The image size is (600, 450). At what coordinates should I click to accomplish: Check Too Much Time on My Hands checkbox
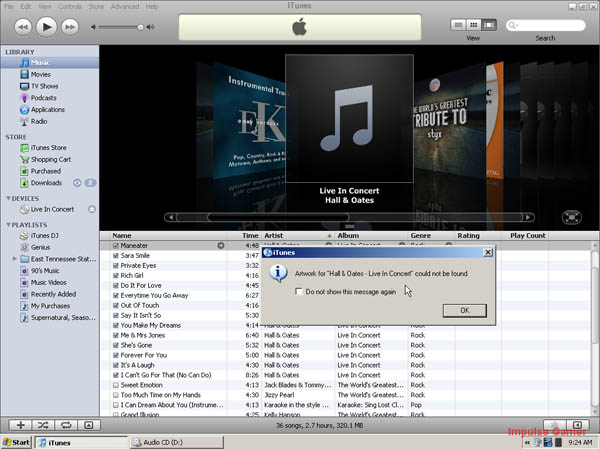[116, 395]
